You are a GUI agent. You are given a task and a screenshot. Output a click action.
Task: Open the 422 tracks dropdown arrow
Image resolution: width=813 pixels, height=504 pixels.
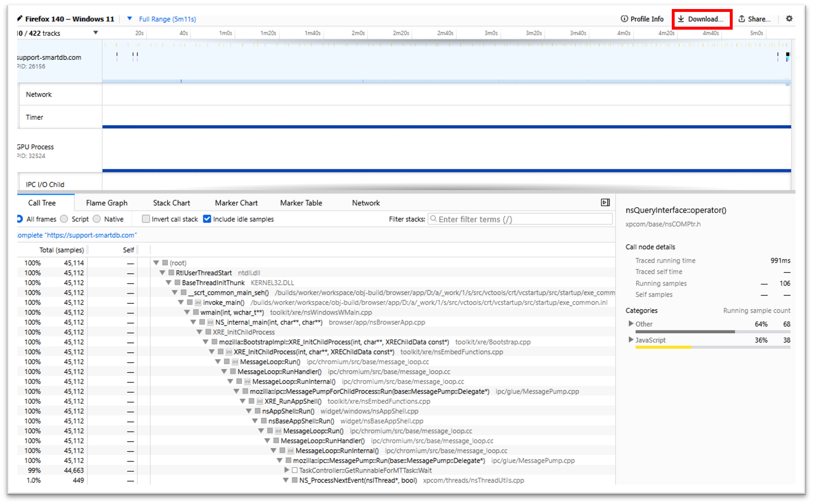click(95, 33)
